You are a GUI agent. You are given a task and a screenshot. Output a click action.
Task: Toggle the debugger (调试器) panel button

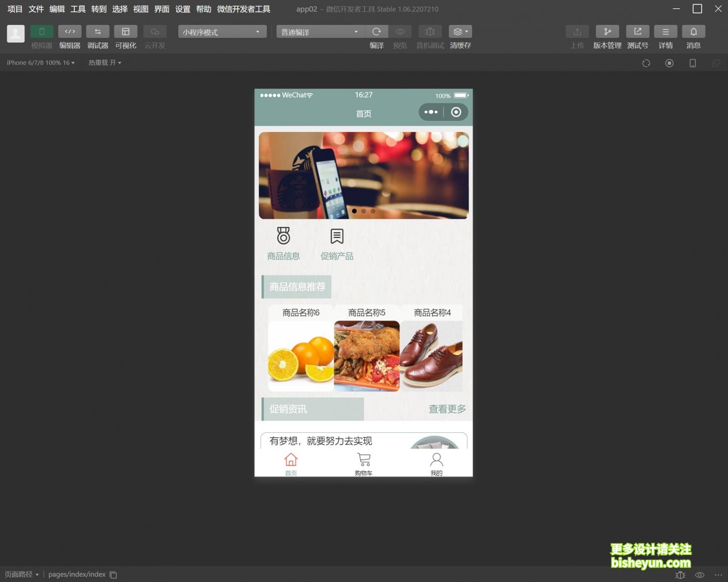[x=98, y=32]
